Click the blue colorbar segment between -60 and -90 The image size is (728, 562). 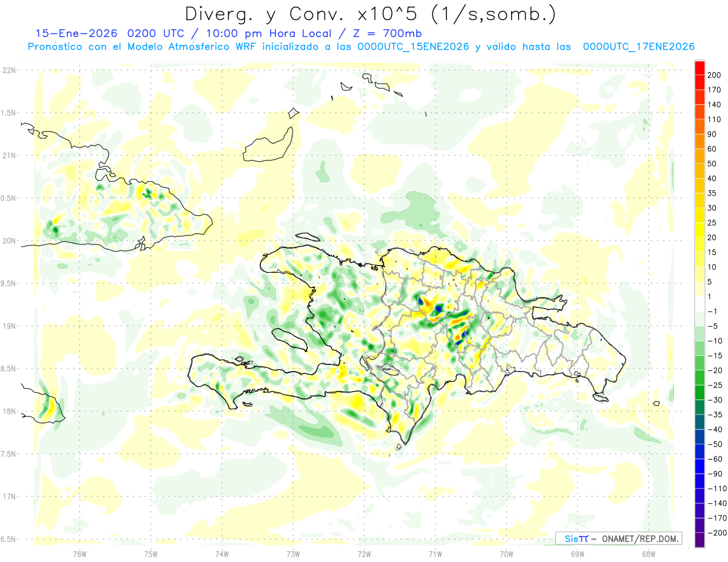(699, 466)
